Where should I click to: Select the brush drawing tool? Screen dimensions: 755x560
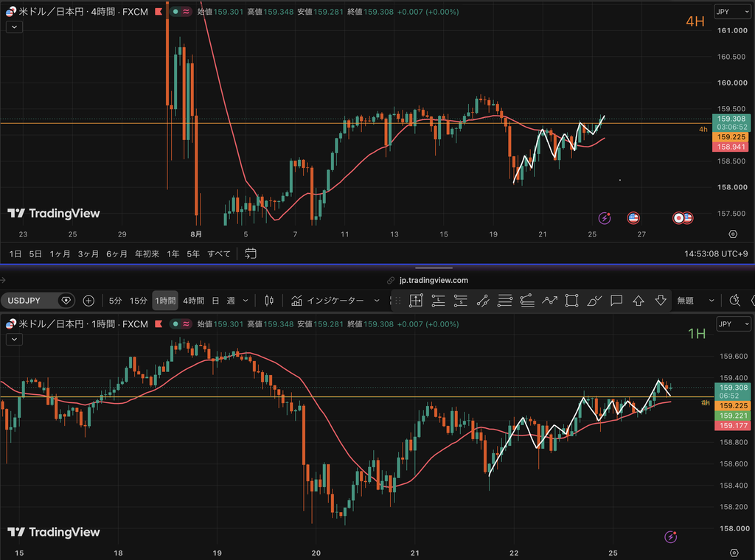point(594,301)
